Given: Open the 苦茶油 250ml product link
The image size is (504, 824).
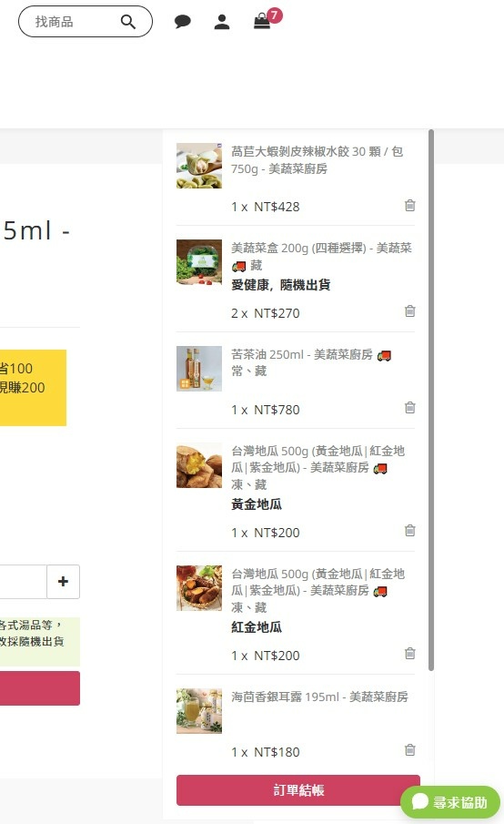Looking at the screenshot, I should (302, 355).
